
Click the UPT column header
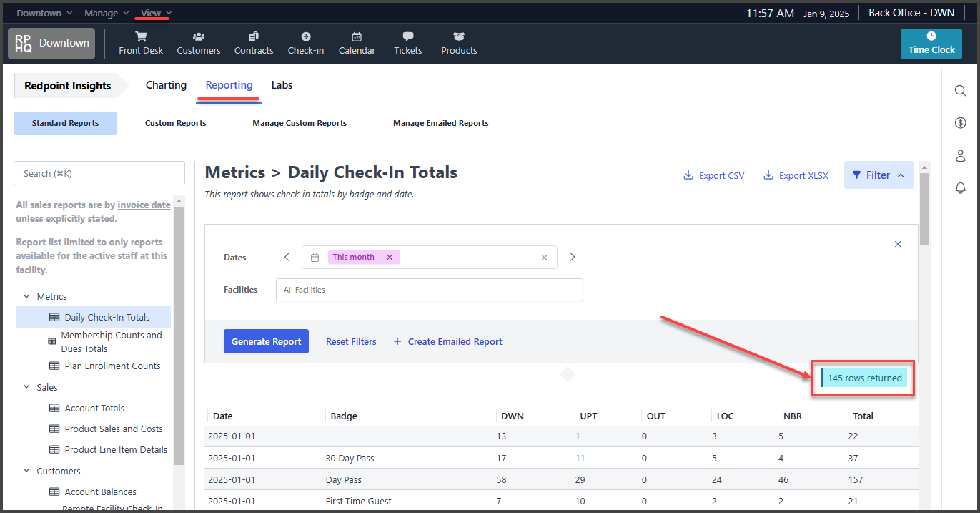point(589,416)
